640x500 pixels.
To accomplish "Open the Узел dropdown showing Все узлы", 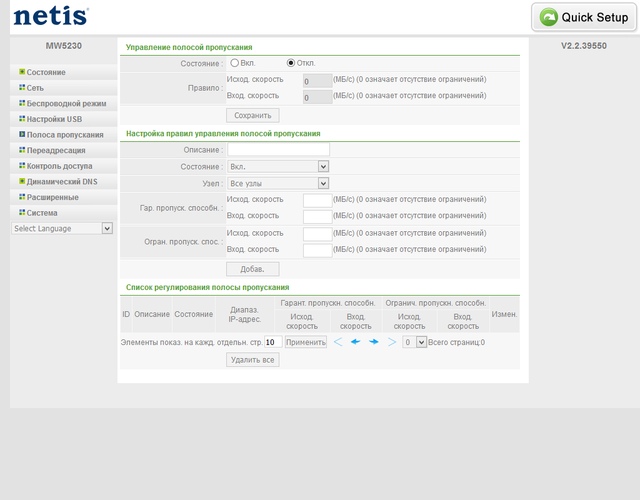I will click(x=278, y=183).
